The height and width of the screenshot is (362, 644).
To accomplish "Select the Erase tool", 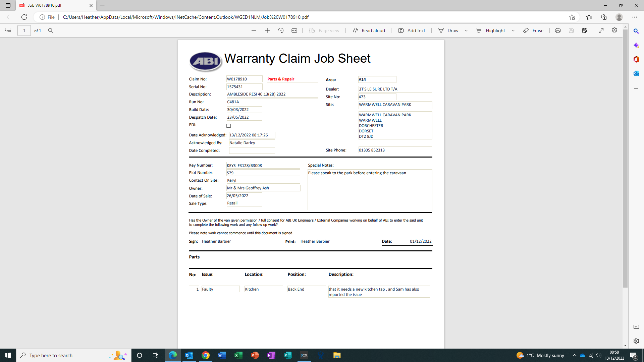I will [x=533, y=31].
